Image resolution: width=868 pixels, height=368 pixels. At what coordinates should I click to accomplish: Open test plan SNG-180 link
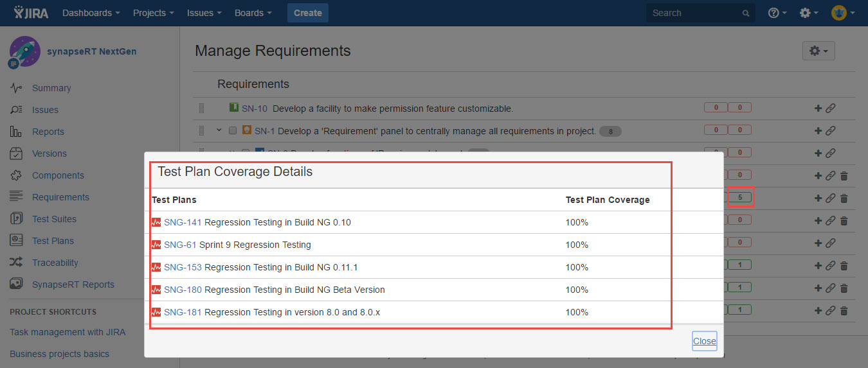pos(183,290)
